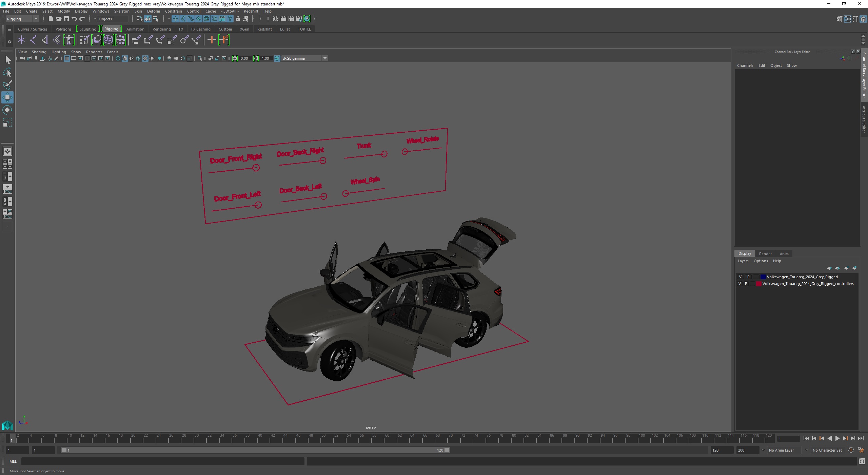This screenshot has width=868, height=475.
Task: Open the Skeleton menu
Action: coord(122,11)
